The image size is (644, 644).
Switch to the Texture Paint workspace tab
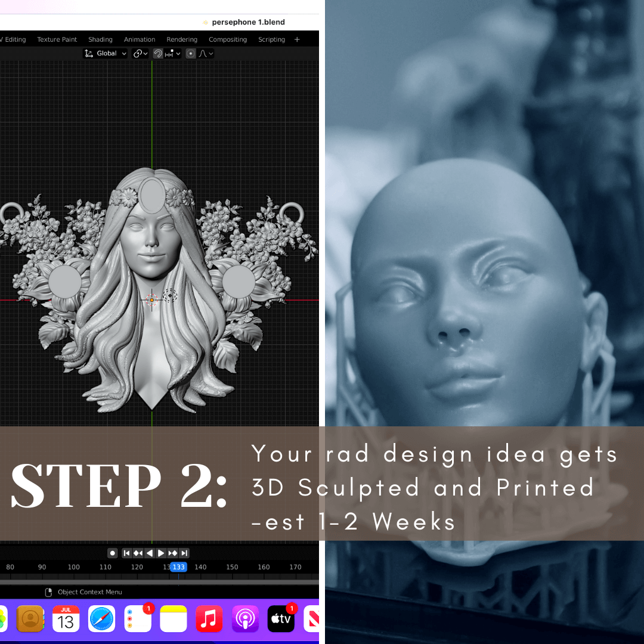pyautogui.click(x=57, y=39)
